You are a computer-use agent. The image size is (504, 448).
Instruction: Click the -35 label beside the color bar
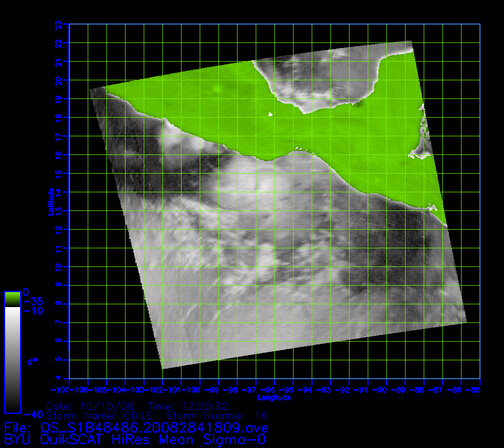33,301
